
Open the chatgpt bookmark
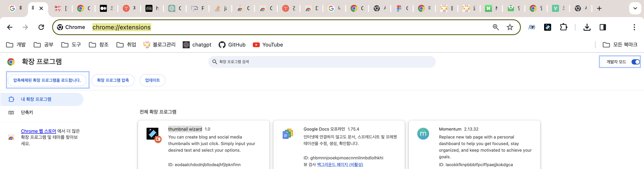[x=197, y=45]
